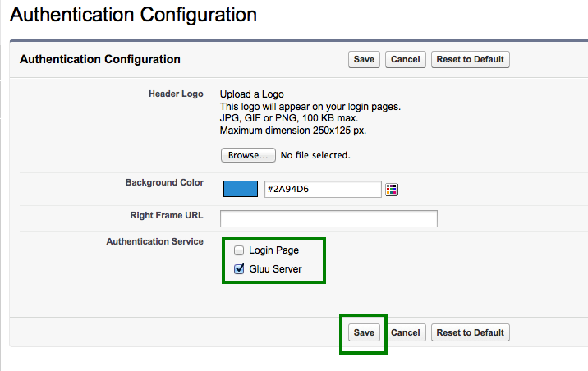Click the 'No file selected.' text

(315, 155)
